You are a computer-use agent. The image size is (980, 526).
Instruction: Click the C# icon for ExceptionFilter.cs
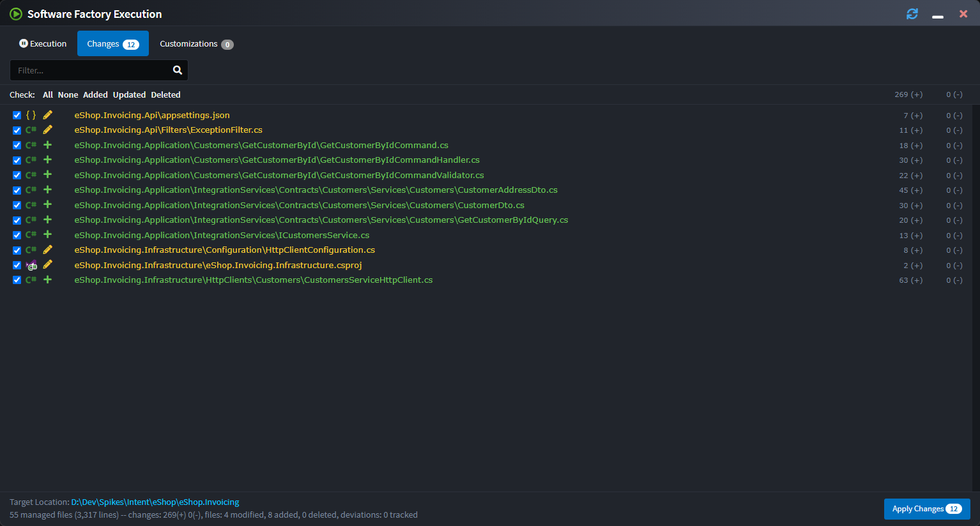point(31,130)
